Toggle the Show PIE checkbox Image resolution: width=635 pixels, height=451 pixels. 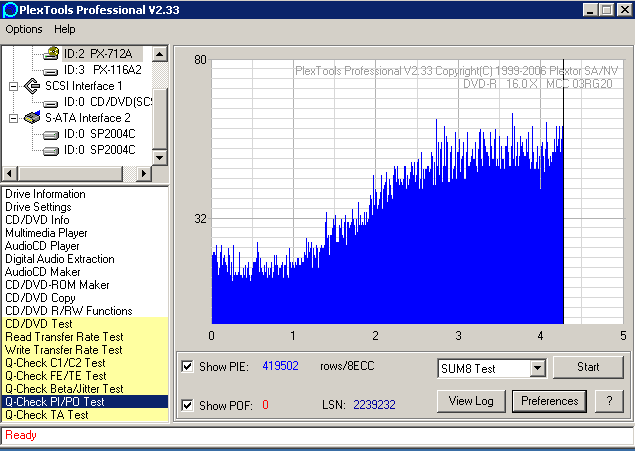[187, 366]
